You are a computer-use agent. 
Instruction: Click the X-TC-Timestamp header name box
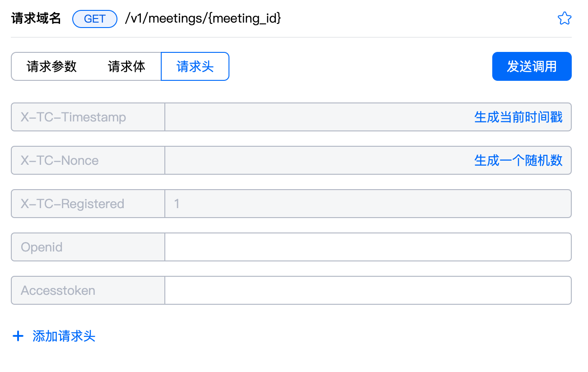pos(88,117)
